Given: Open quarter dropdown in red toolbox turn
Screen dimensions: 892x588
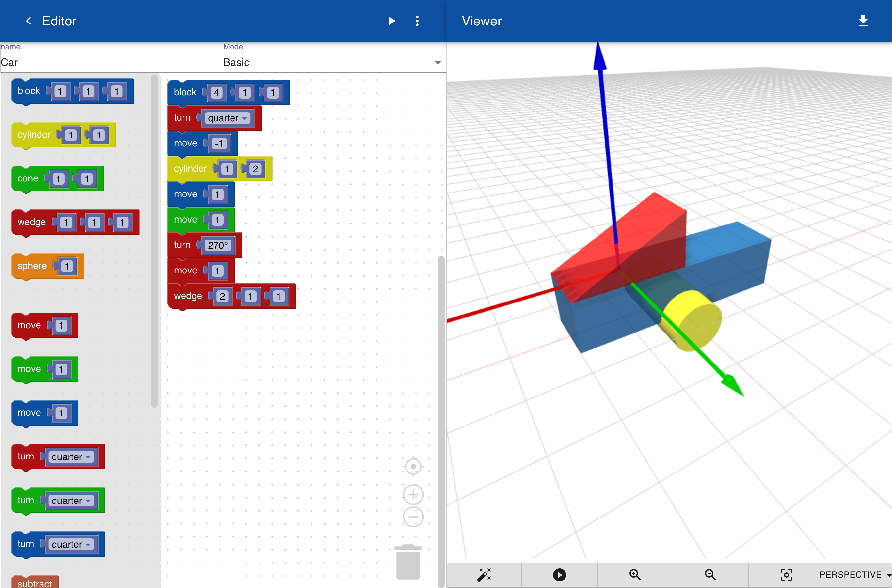Looking at the screenshot, I should [x=71, y=457].
